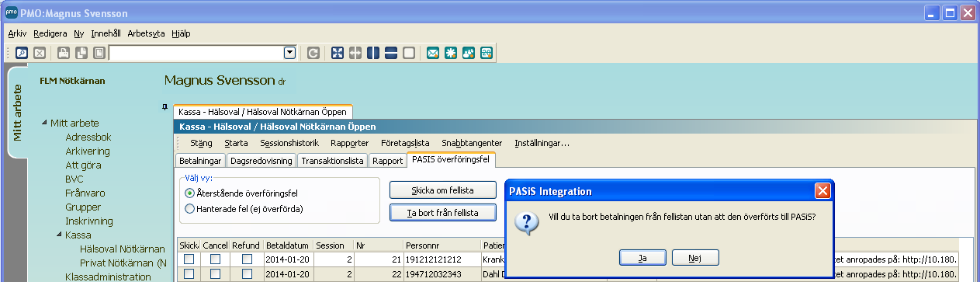Image resolution: width=980 pixels, height=282 pixels.
Task: Open Snabbtangenter in the Kassa menu bar
Action: point(473,143)
